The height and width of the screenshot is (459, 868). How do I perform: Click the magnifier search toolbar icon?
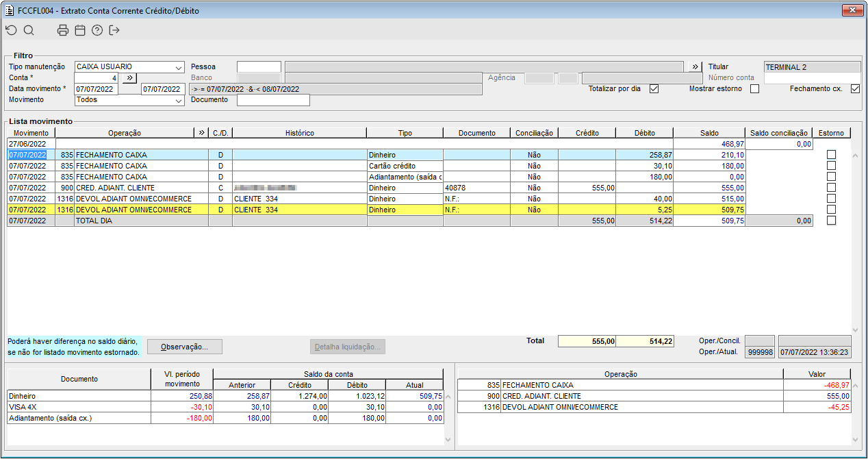click(29, 30)
